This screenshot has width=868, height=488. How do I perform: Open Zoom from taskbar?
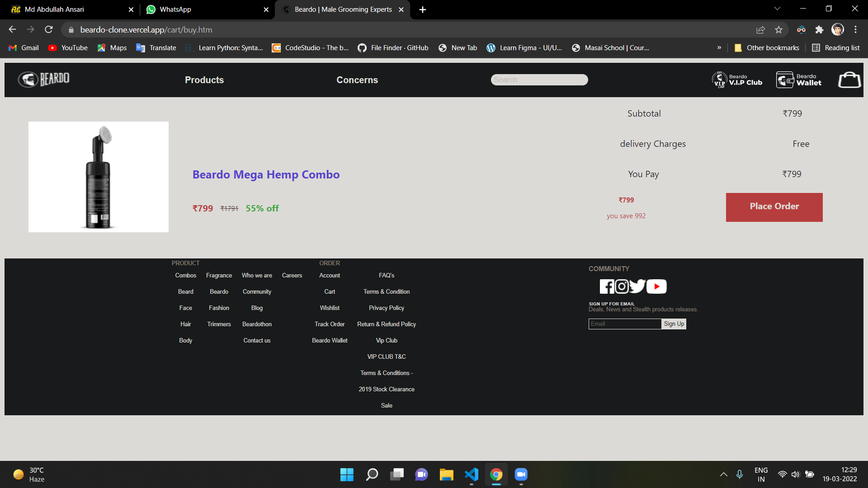(x=521, y=474)
